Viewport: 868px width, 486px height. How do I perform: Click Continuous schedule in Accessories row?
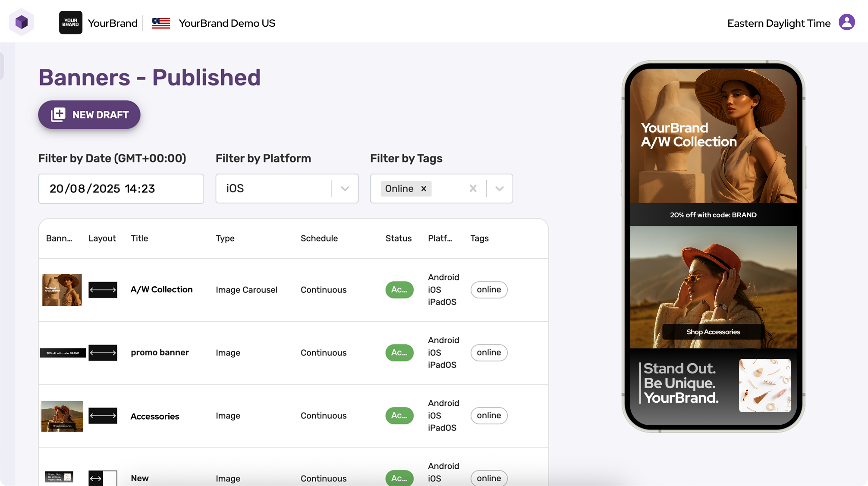[x=324, y=416]
